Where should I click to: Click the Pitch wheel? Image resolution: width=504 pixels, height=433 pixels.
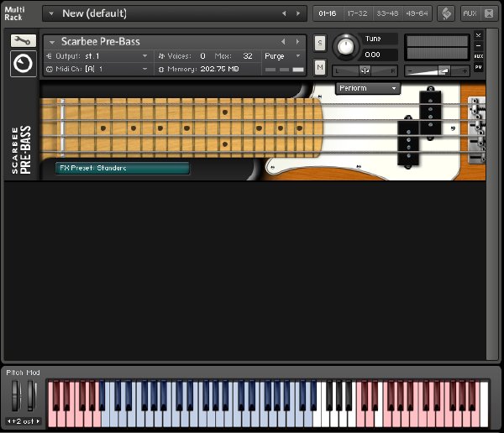pos(15,396)
